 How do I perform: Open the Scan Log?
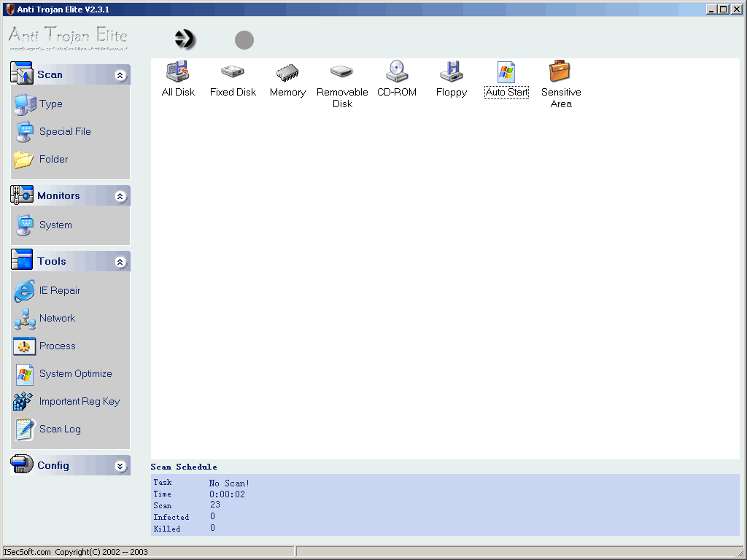pos(60,429)
